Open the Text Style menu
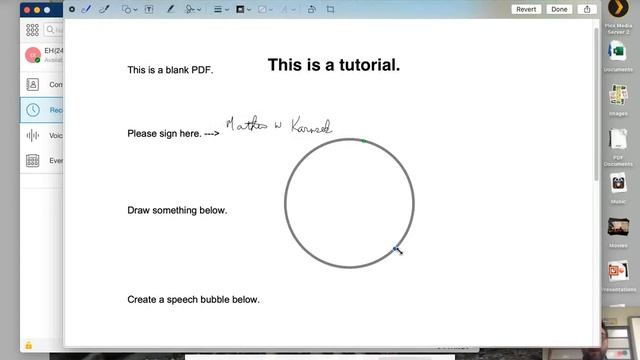640x360 pixels. [x=288, y=9]
